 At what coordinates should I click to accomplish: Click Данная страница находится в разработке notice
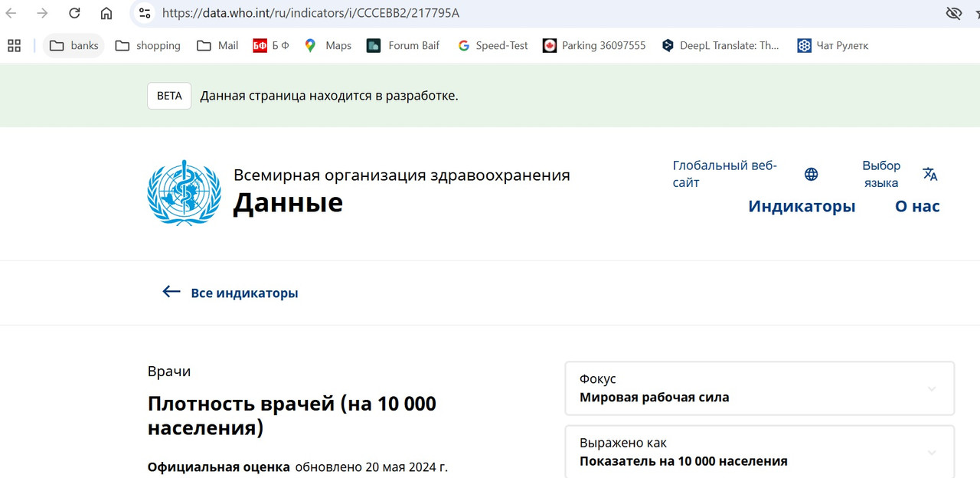pyautogui.click(x=329, y=96)
